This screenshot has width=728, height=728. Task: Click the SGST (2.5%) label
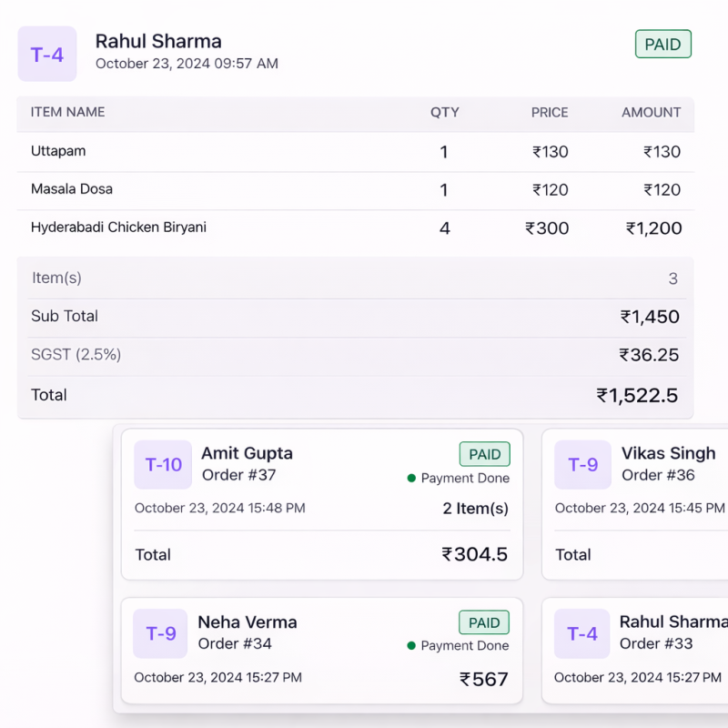tap(76, 354)
